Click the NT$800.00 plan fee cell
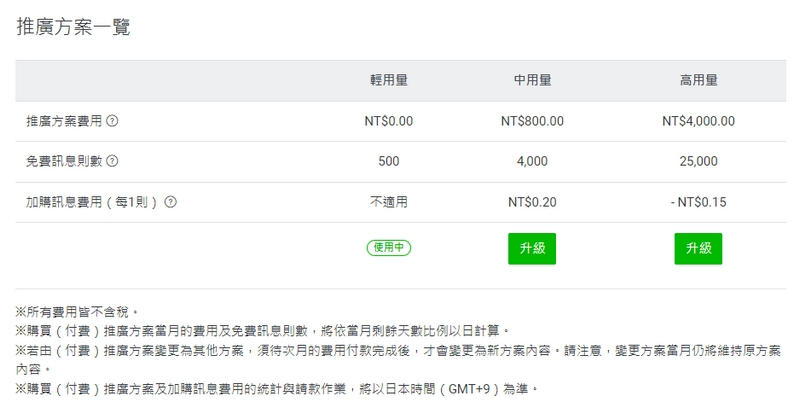 (532, 121)
